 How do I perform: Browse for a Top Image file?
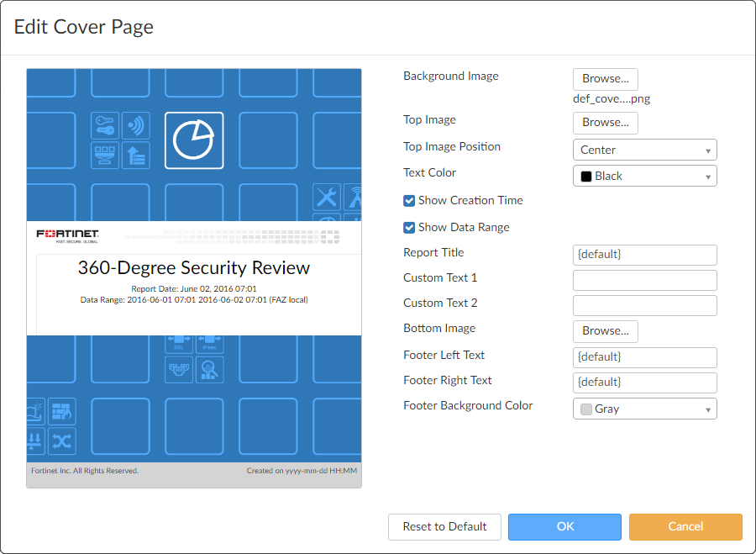pos(605,123)
